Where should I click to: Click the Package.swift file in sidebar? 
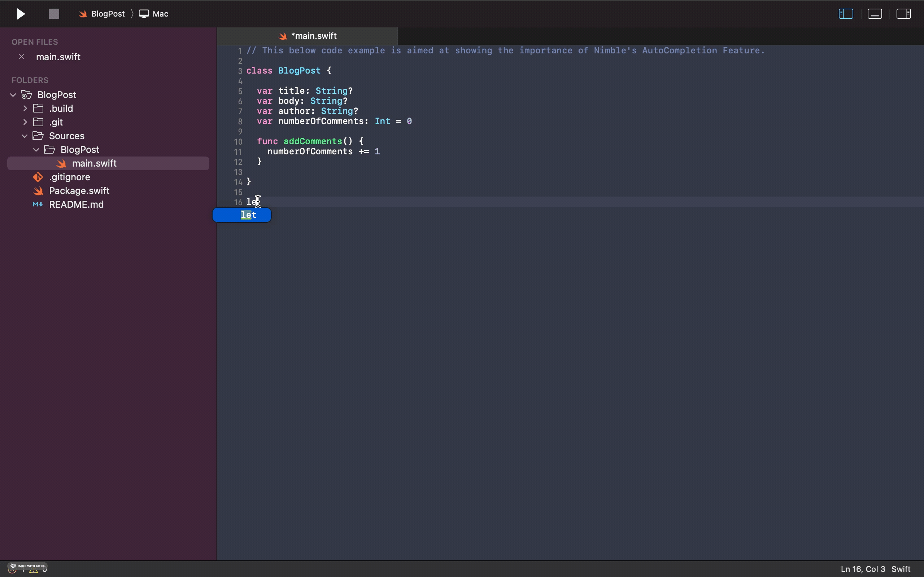click(x=79, y=191)
